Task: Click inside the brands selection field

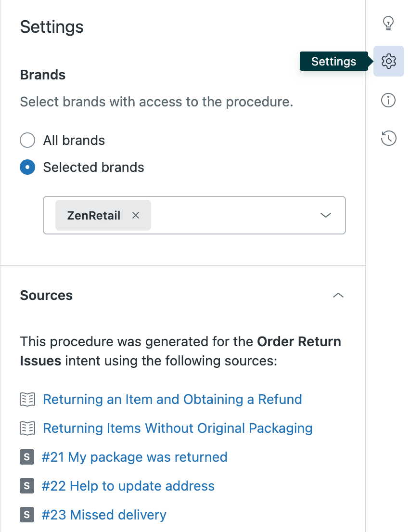Action: point(231,215)
